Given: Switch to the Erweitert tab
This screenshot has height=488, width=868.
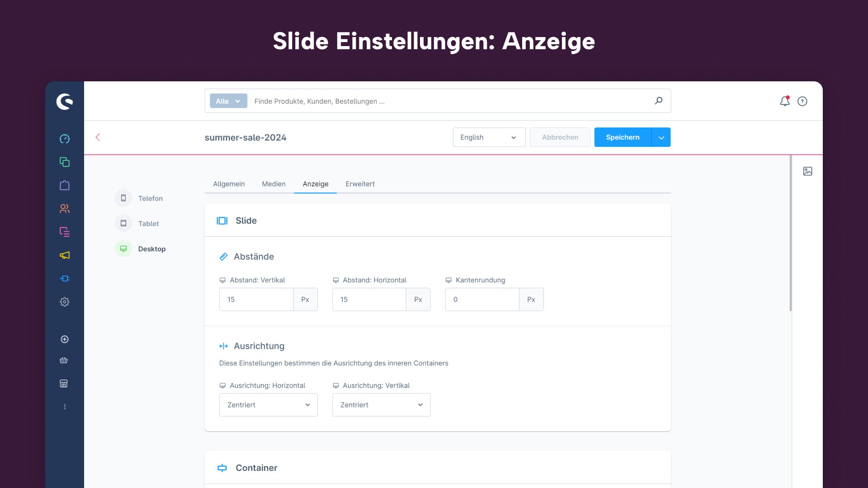Looking at the screenshot, I should 360,183.
